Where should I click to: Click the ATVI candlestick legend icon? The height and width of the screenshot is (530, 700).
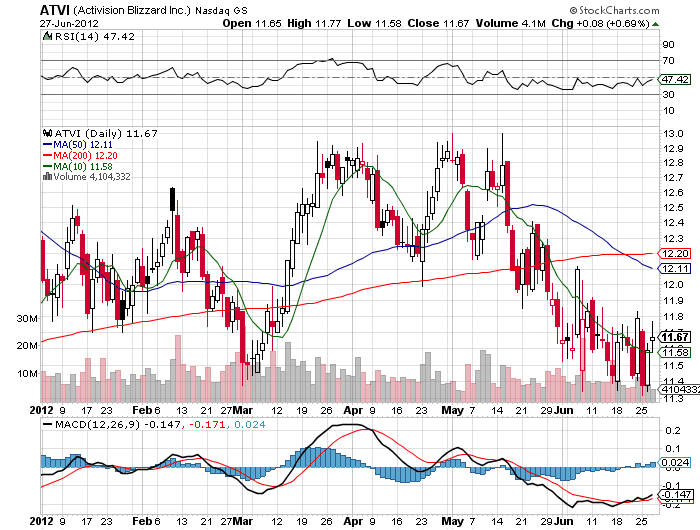pyautogui.click(x=47, y=133)
